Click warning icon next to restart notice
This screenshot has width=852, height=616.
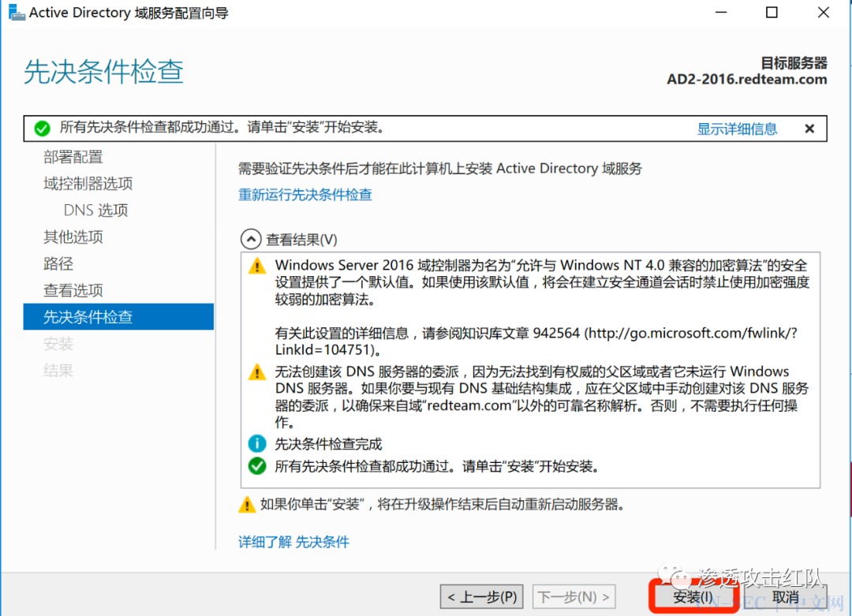(x=247, y=505)
